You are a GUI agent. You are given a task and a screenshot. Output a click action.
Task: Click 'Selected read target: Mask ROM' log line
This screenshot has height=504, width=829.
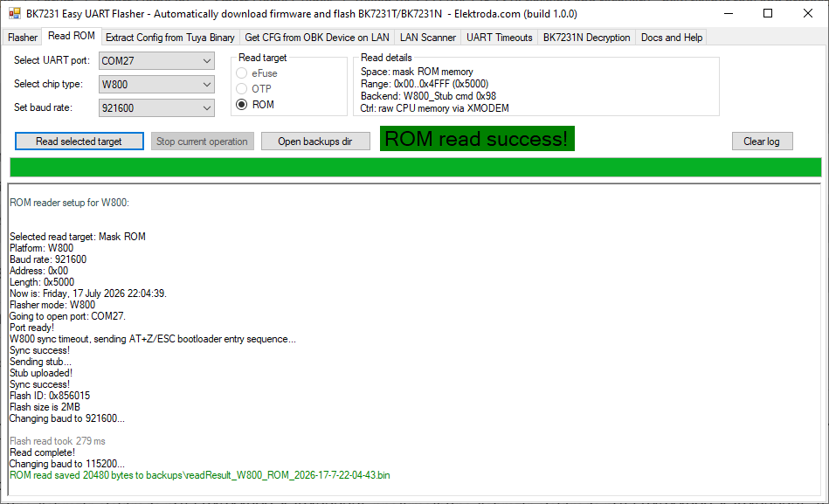[78, 237]
